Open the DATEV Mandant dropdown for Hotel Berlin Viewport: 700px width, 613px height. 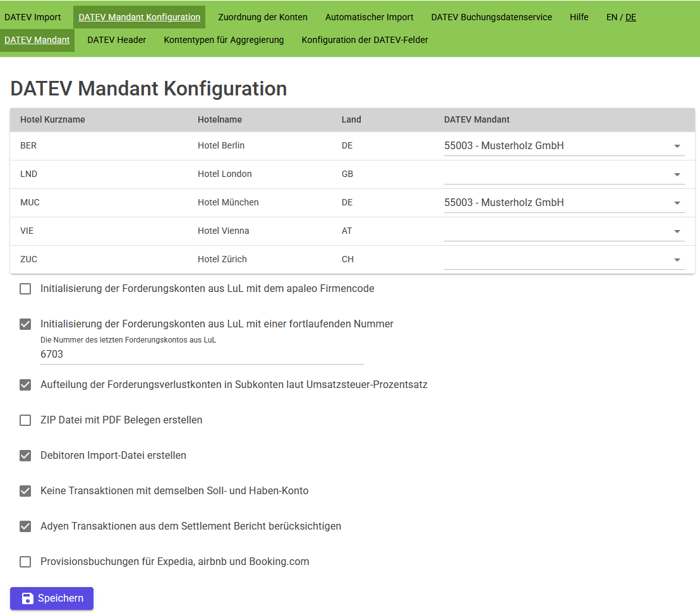point(564,146)
